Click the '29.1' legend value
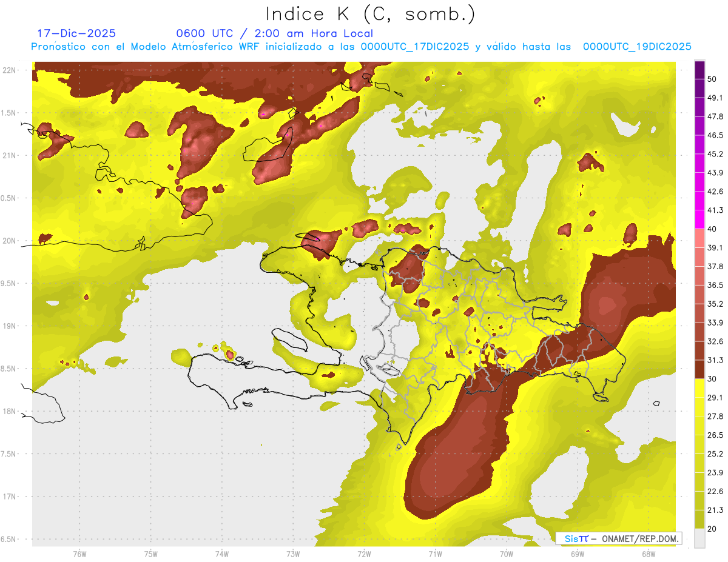The image size is (728, 562). tap(715, 397)
